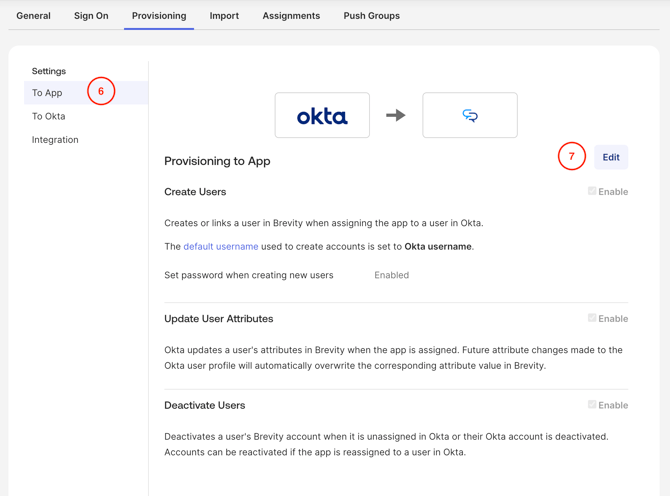Open the General tab
670x496 pixels.
click(x=34, y=16)
